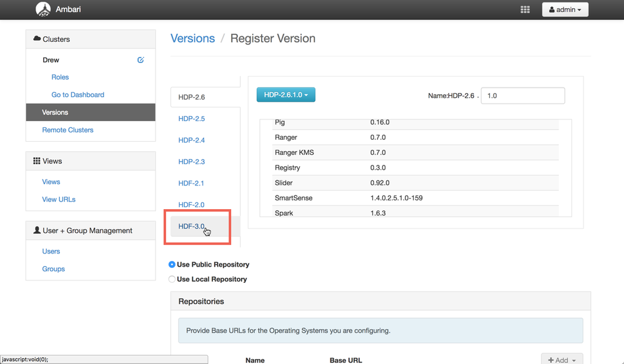Open the Views link in sidebar
Image resolution: width=624 pixels, height=364 pixels.
click(51, 182)
